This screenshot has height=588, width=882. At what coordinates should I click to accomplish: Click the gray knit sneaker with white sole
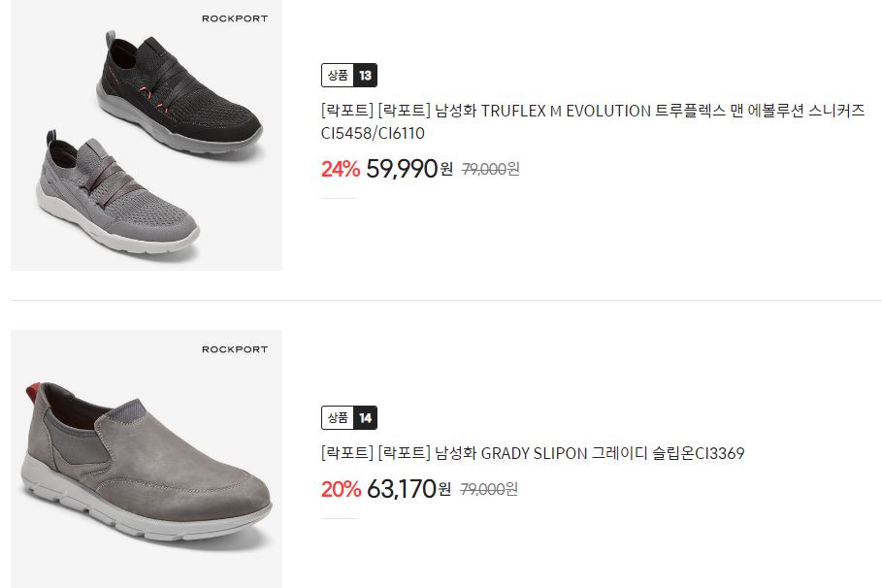click(x=117, y=193)
